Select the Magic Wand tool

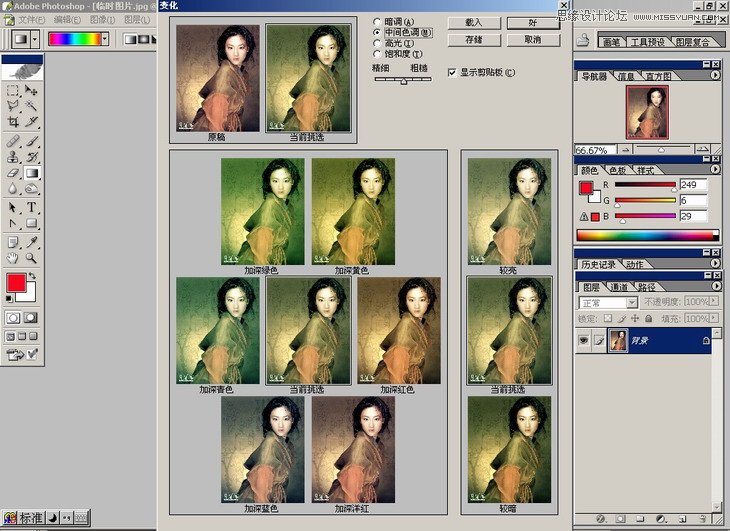[31, 105]
